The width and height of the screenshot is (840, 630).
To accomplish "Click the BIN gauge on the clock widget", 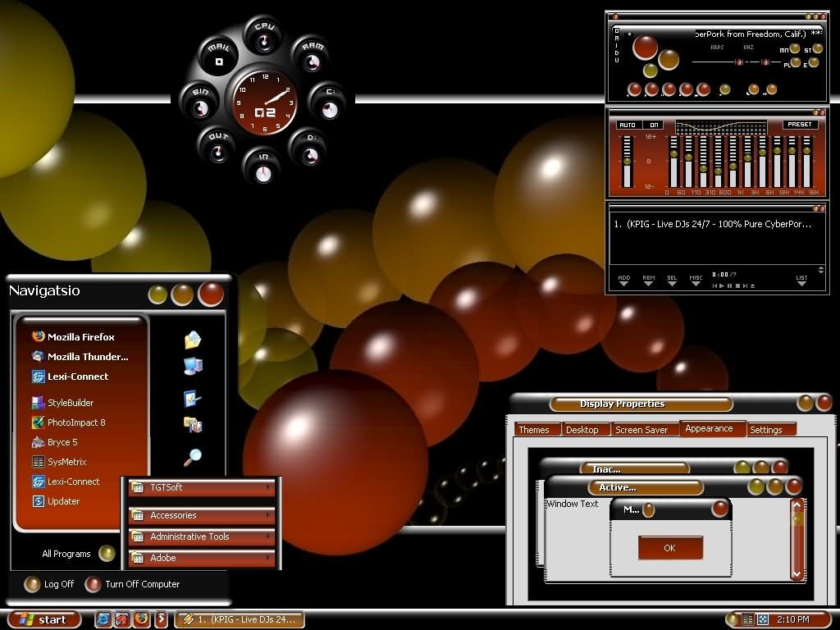I will tap(200, 102).
